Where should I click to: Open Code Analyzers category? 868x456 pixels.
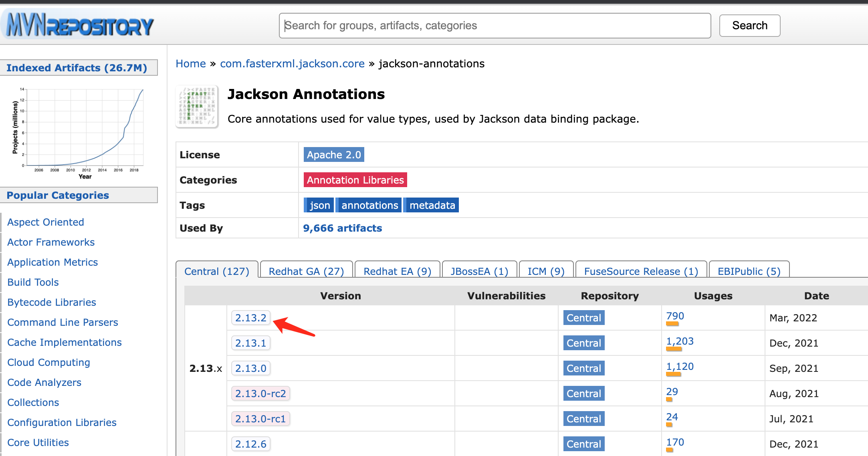(44, 382)
